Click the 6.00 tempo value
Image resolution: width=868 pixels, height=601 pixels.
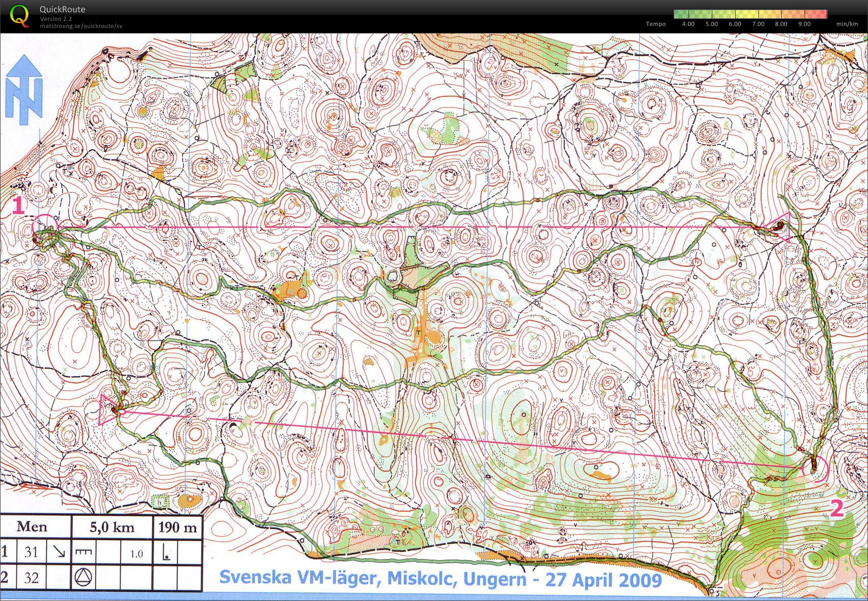pos(735,24)
